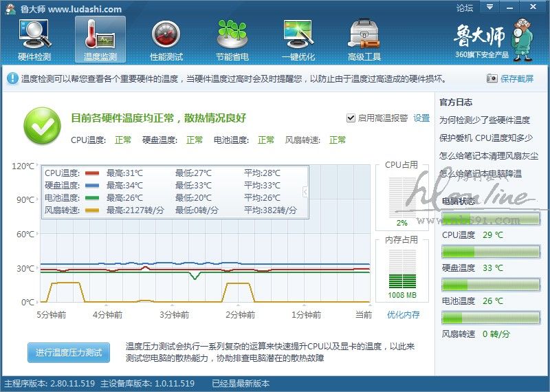Click the blue 硬盘温度 legend swatch
Viewport: 550px width, 392px height.
click(x=92, y=185)
